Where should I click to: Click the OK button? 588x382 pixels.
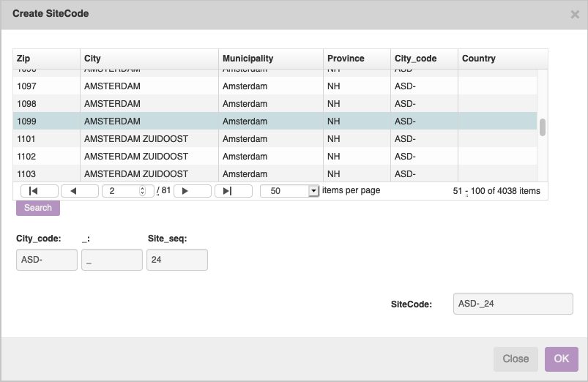(x=561, y=359)
